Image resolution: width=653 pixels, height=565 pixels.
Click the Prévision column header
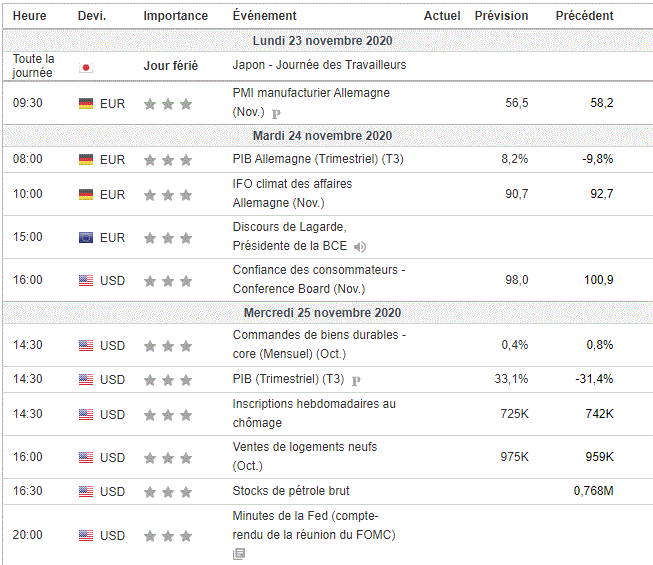(x=501, y=16)
